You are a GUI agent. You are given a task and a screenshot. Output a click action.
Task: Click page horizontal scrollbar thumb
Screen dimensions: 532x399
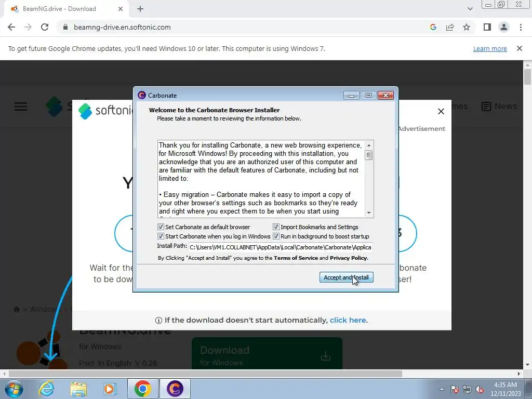pyautogui.click(x=205, y=374)
